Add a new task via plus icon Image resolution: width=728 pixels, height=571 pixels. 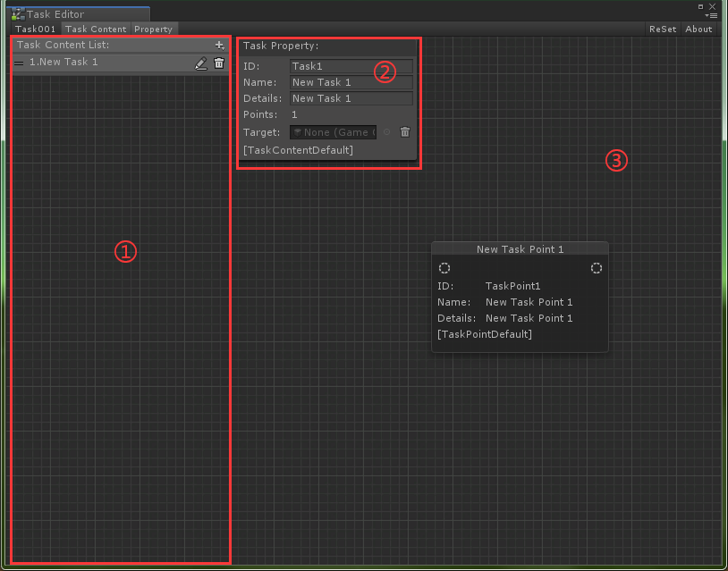coord(219,45)
